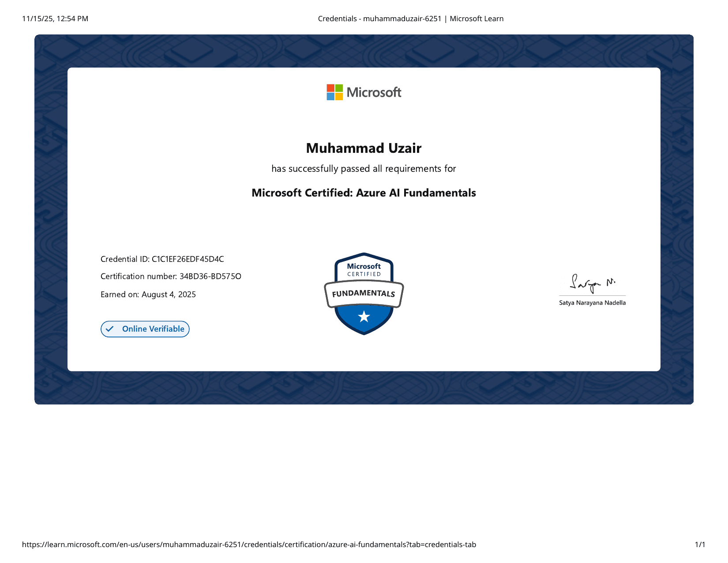Open the learn.microsoft.com credentials URL

click(249, 544)
